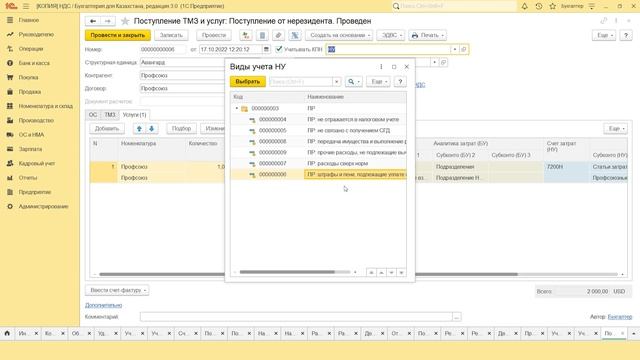Open the Отчеты section
The width and height of the screenshot is (640, 360).
pos(28,178)
